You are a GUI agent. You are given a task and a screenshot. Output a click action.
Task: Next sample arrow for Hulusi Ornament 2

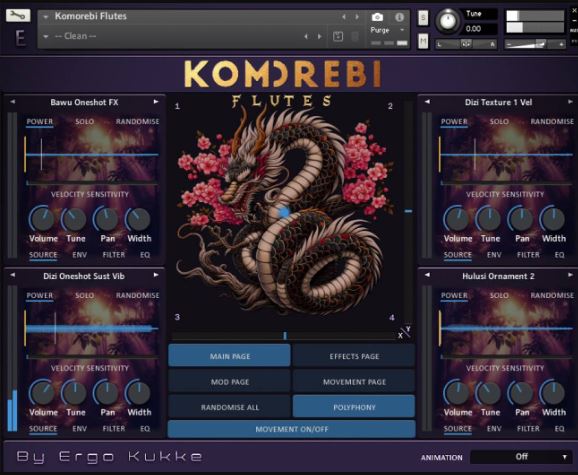(x=571, y=275)
